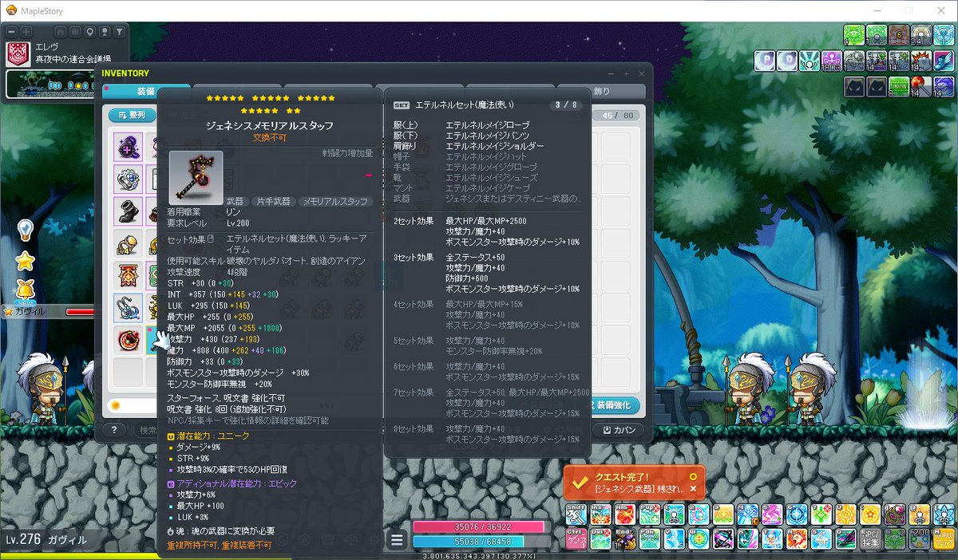This screenshot has width=958, height=560.
Task: Click the Del green skill icon in the hotbar
Action: pos(600,539)
